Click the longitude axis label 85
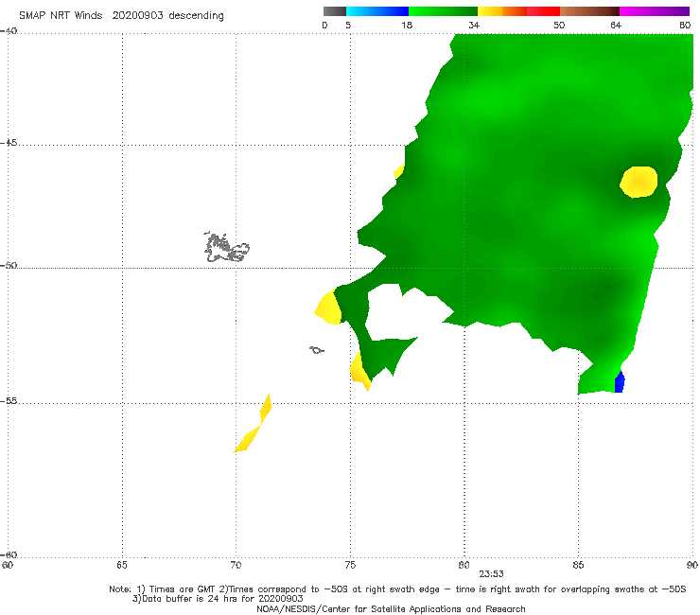This screenshot has width=700, height=615. pos(578,565)
